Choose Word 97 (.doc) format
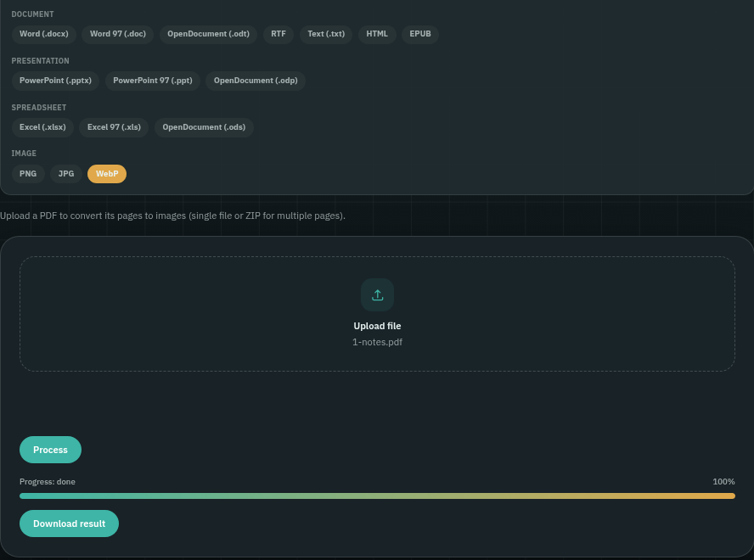This screenshot has height=560, width=754. (118, 34)
